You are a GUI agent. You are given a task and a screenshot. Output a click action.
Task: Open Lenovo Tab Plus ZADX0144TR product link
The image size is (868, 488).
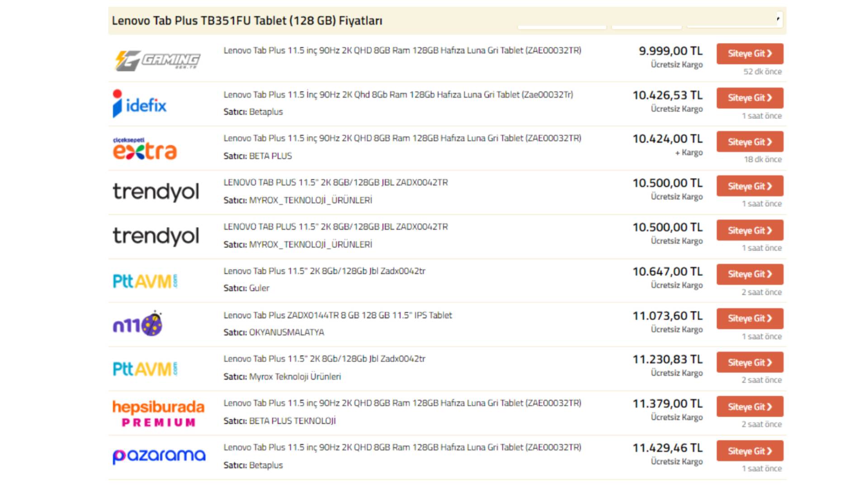tap(338, 315)
